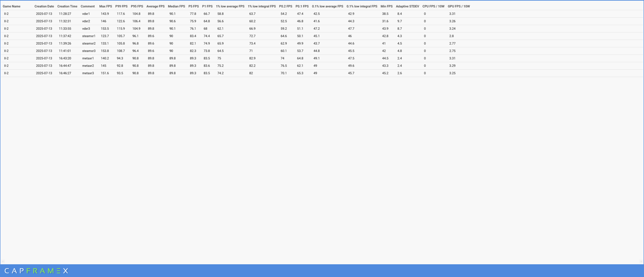Select the vdxr2 comment cell

(x=86, y=21)
